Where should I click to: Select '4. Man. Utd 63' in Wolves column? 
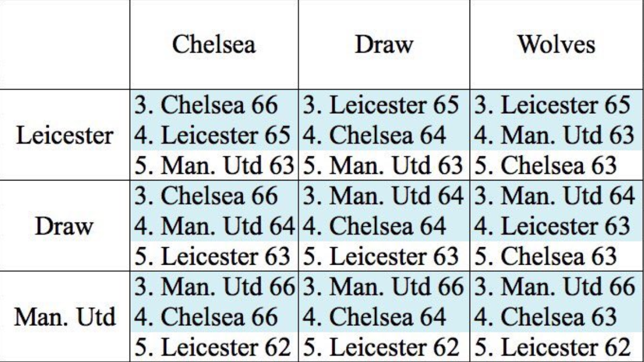point(554,135)
